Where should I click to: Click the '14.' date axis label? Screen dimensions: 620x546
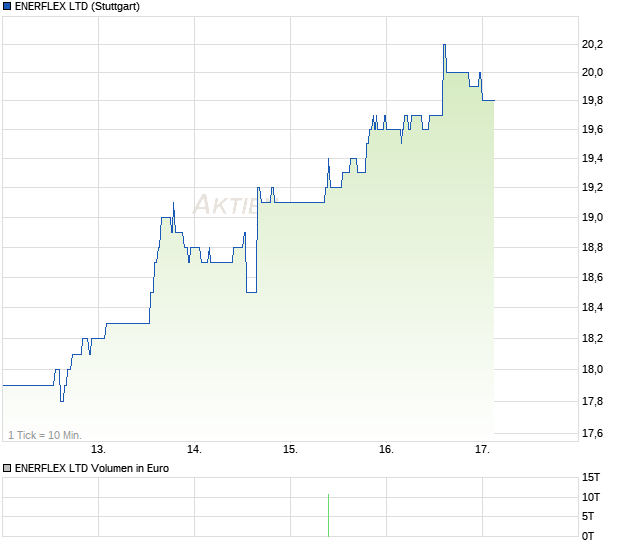(195, 450)
